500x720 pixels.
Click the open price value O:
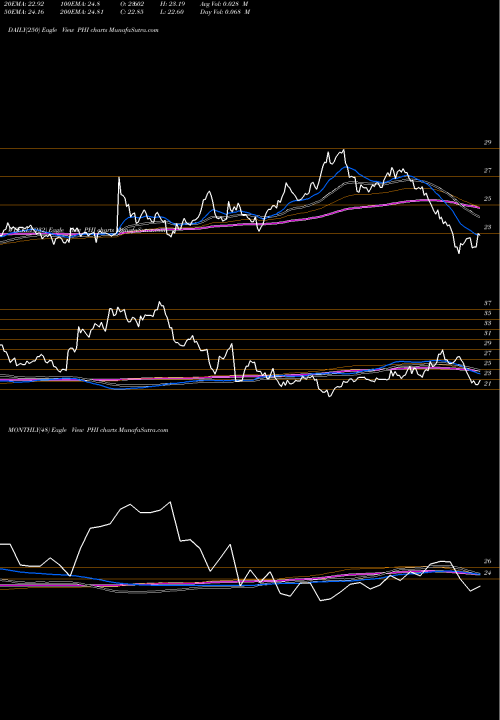(132, 4)
